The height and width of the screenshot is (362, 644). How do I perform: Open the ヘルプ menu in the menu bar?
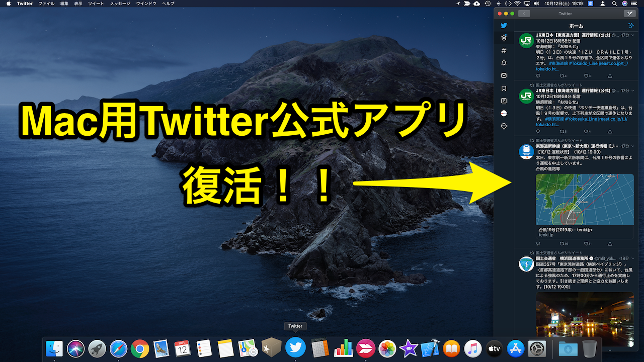[168, 4]
